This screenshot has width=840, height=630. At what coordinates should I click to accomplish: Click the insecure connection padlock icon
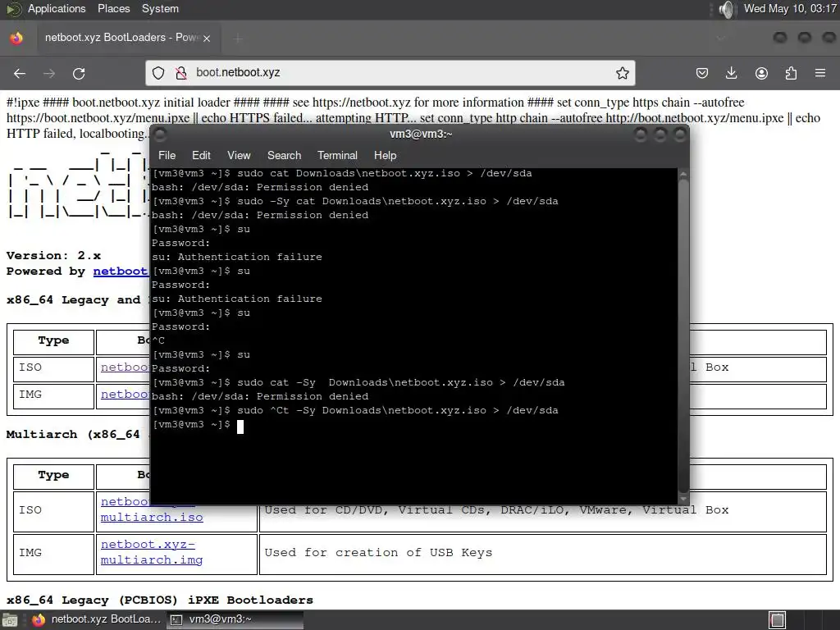pyautogui.click(x=181, y=73)
